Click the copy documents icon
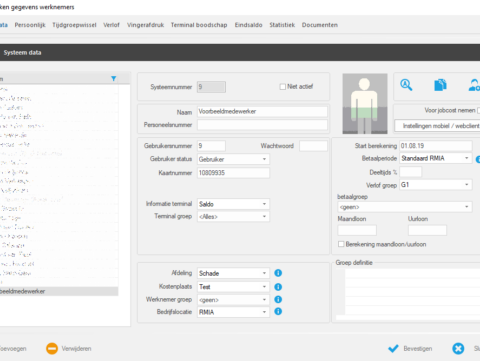 pos(440,85)
